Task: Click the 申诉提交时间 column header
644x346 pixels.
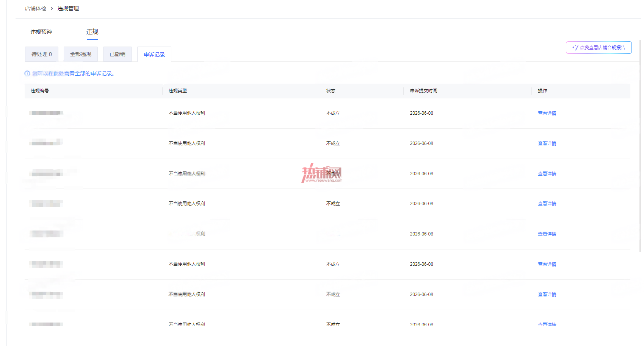Action: coord(423,91)
